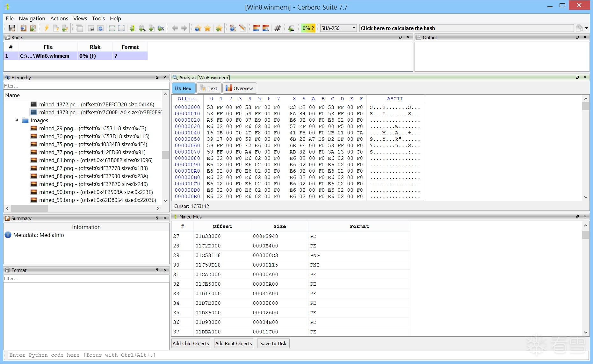Image resolution: width=593 pixels, height=364 pixels.
Task: Click the Save to Disk button
Action: [273, 343]
